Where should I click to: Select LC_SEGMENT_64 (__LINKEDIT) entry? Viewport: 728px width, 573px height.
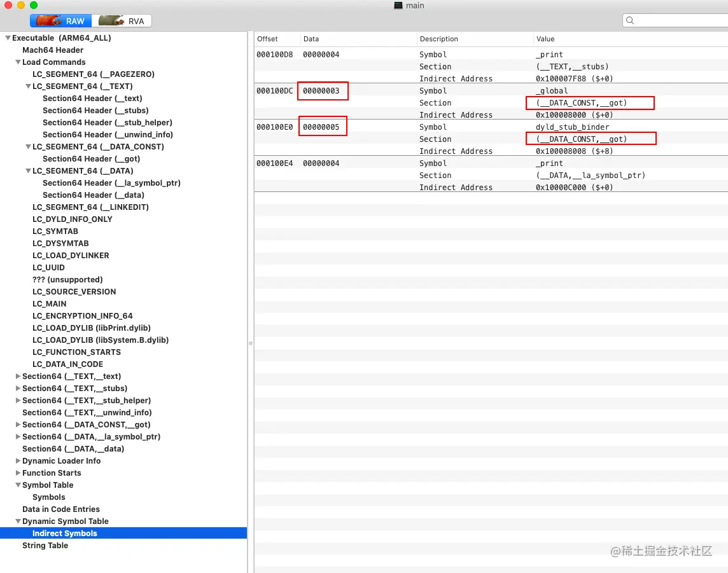[x=90, y=207]
